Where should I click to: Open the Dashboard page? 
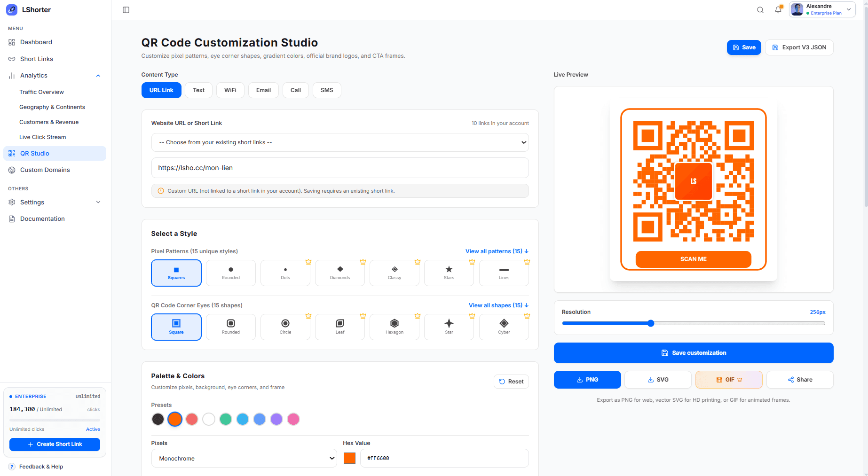coord(55,42)
